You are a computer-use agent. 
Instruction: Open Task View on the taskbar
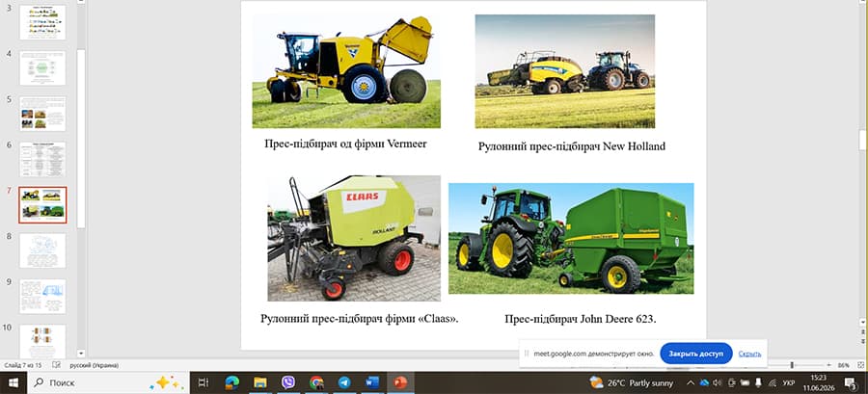[203, 382]
